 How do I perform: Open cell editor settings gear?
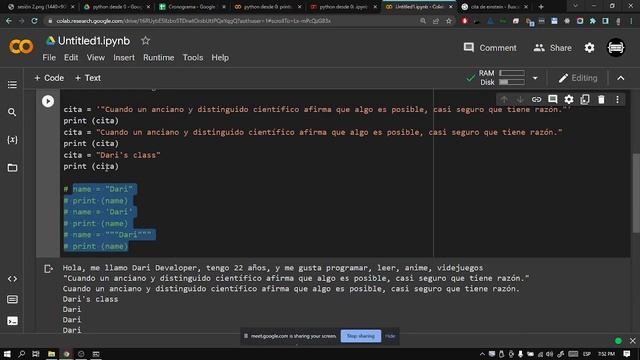569,100
